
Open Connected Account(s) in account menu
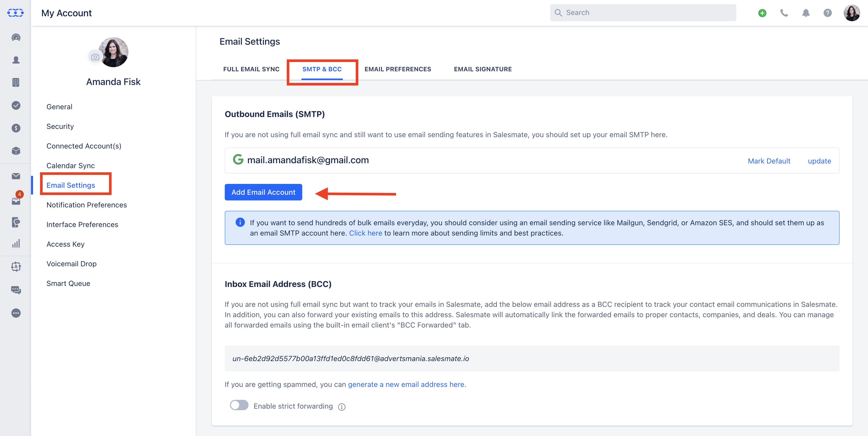pos(83,146)
